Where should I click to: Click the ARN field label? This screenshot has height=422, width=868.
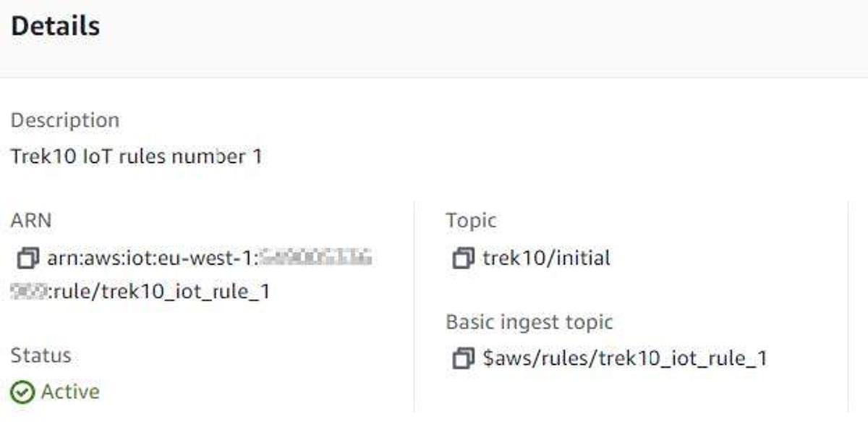coord(31,221)
